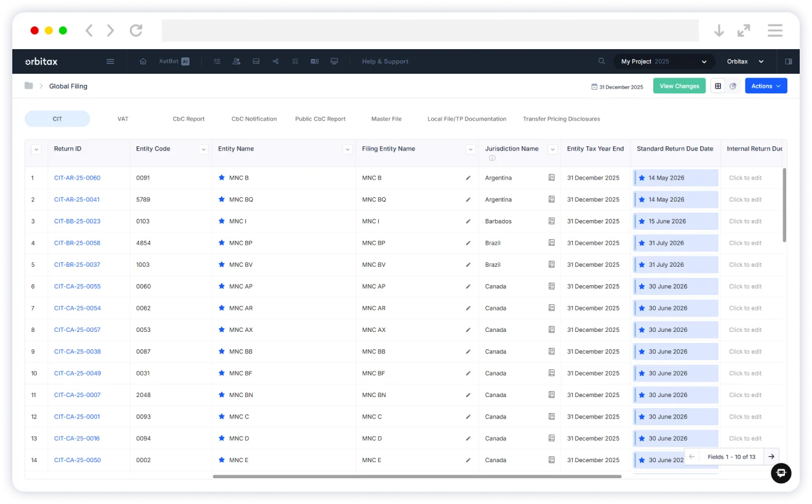Toggle the right side panel icon
This screenshot has width=812, height=504.
coord(788,61)
